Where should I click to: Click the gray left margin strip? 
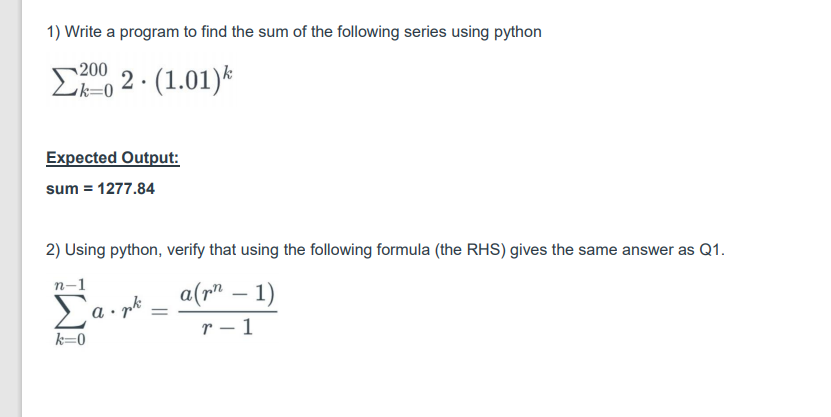pos(10,208)
